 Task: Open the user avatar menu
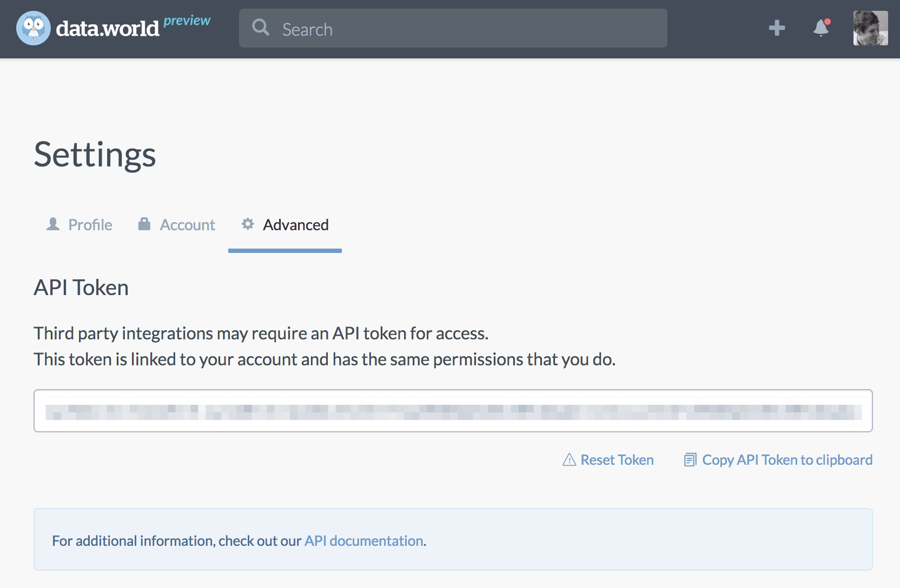coord(870,28)
